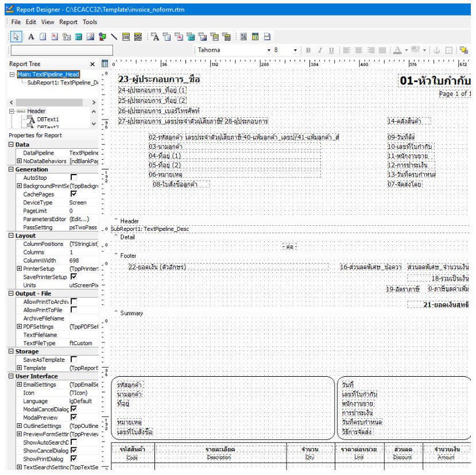
Task: Expand the PrinterSetup property
Action: coord(19,268)
